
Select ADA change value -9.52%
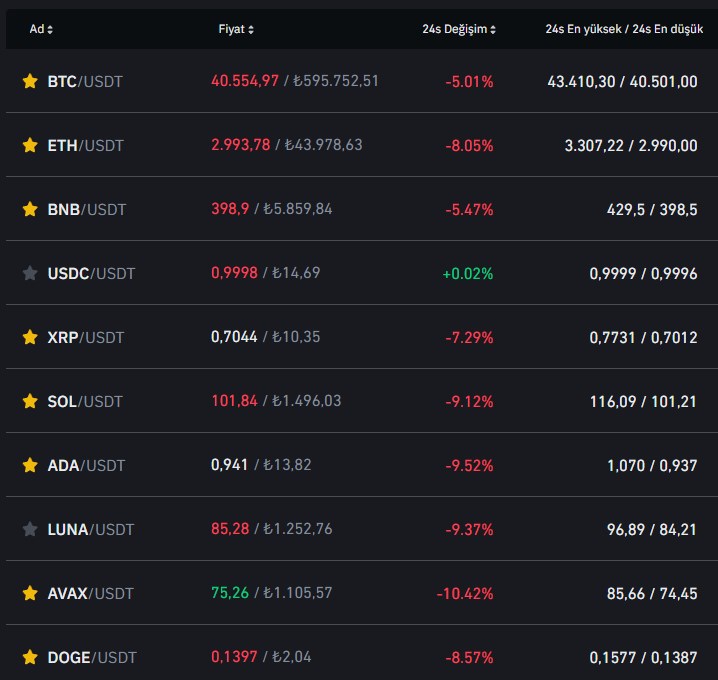469,466
